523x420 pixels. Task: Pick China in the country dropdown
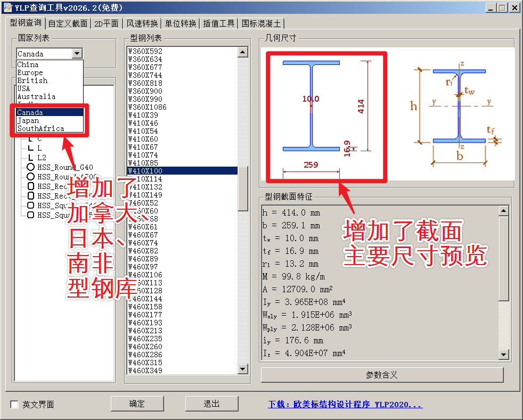(28, 64)
